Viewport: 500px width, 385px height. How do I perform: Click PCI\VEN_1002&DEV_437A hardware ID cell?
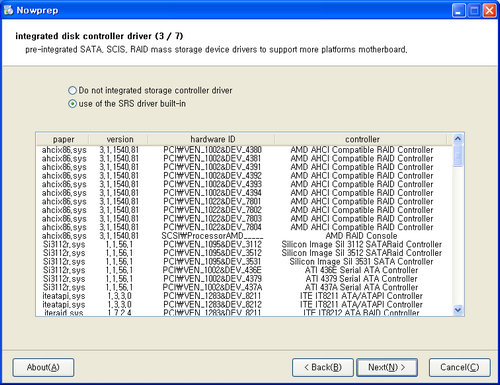click(x=212, y=287)
